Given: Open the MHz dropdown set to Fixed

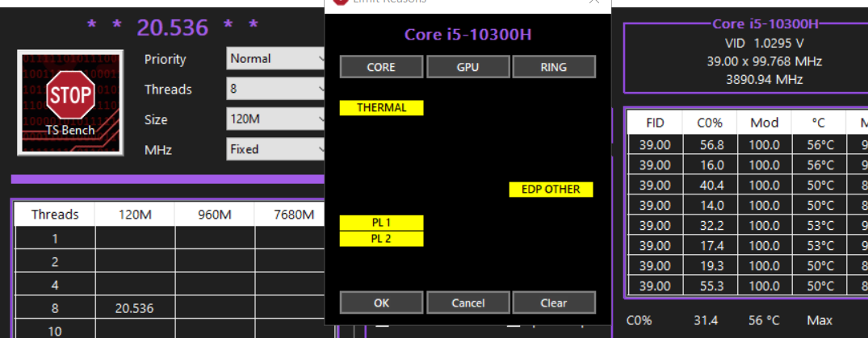Looking at the screenshot, I should click(275, 148).
